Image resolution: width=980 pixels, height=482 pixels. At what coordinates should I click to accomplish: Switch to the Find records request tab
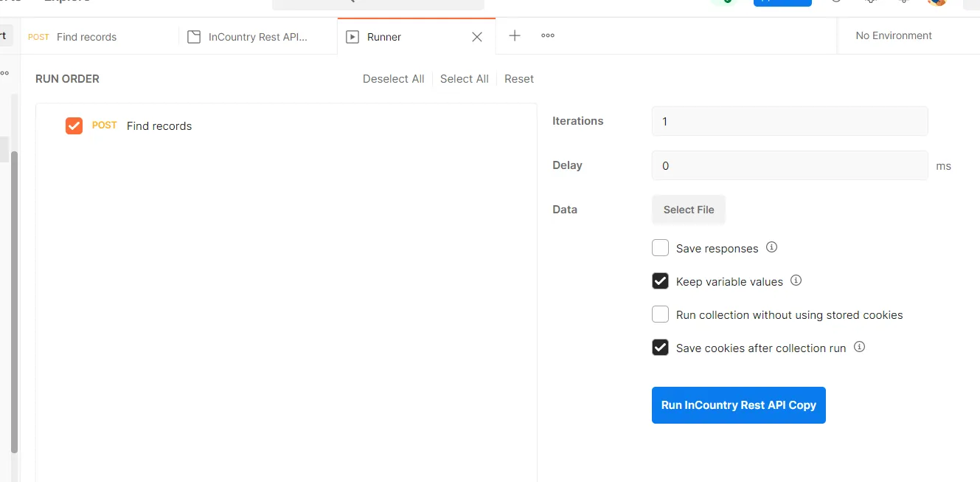[86, 37]
